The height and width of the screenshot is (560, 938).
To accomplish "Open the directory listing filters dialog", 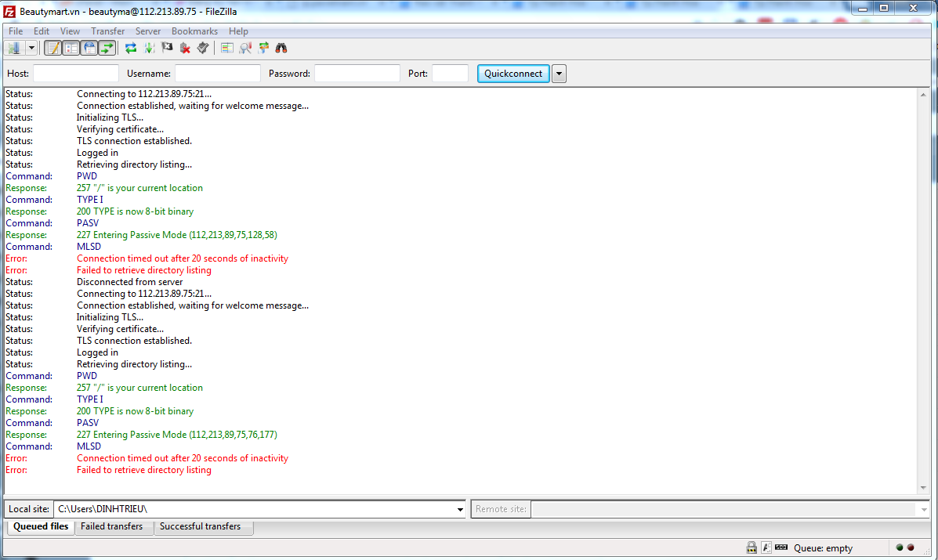I will [226, 48].
